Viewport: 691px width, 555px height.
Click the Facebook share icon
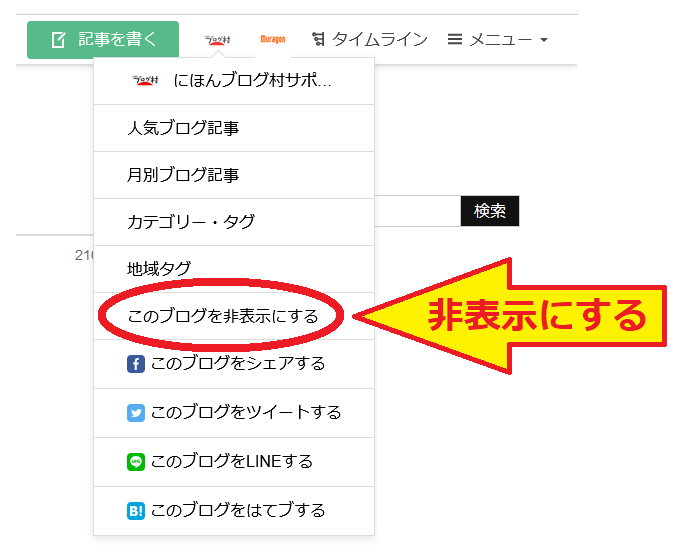(x=136, y=364)
